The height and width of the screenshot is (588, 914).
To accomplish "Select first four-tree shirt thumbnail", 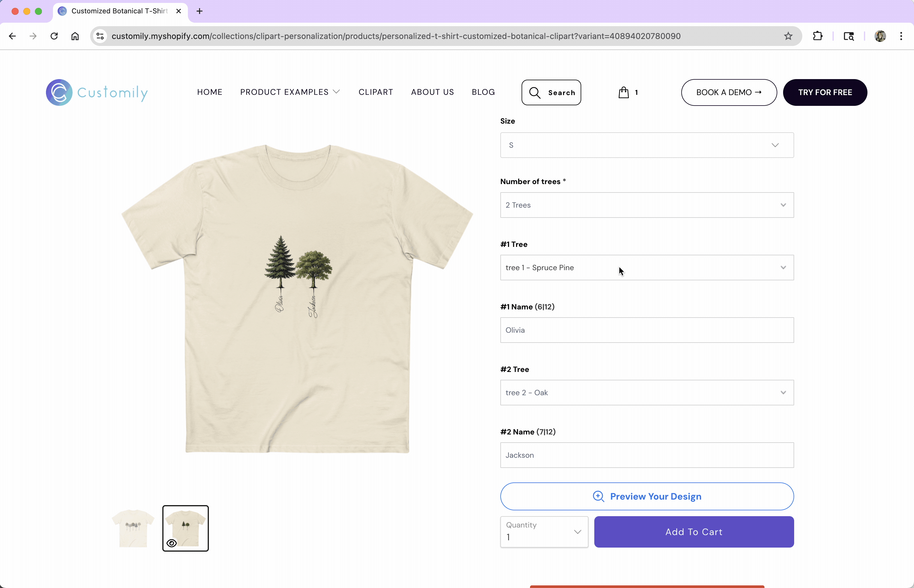I will [x=133, y=528].
